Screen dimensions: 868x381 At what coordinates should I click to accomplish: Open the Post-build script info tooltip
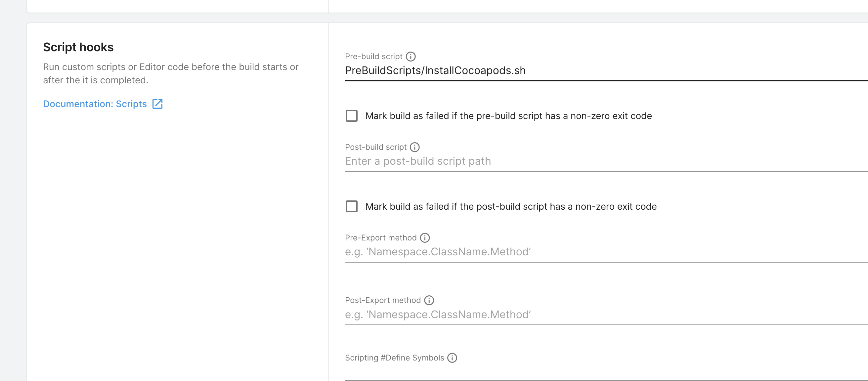tap(415, 147)
